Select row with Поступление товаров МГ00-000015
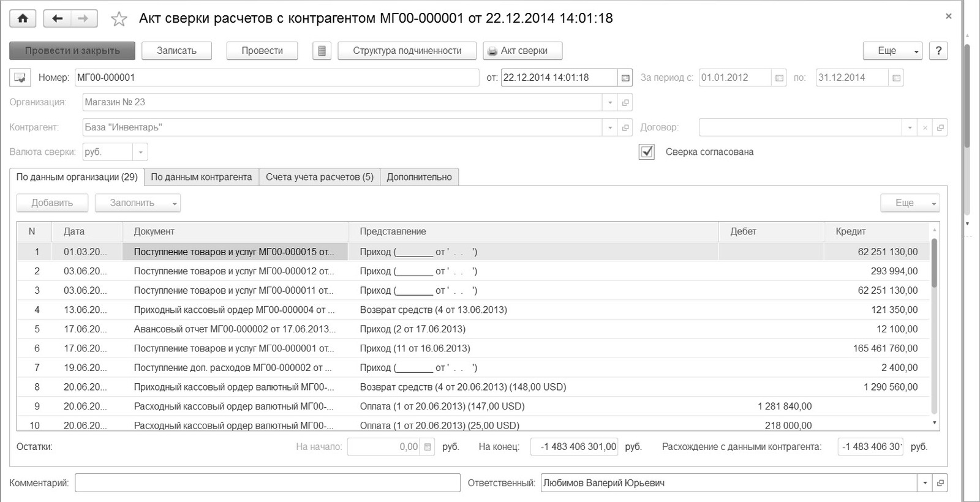The height and width of the screenshot is (502, 980). pos(473,252)
